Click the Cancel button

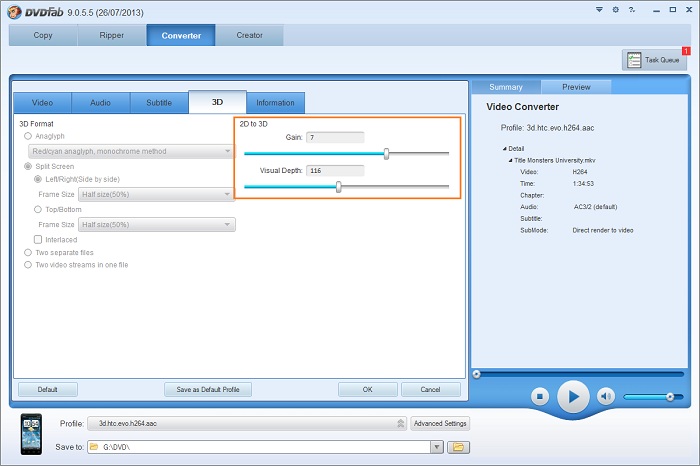click(x=430, y=389)
